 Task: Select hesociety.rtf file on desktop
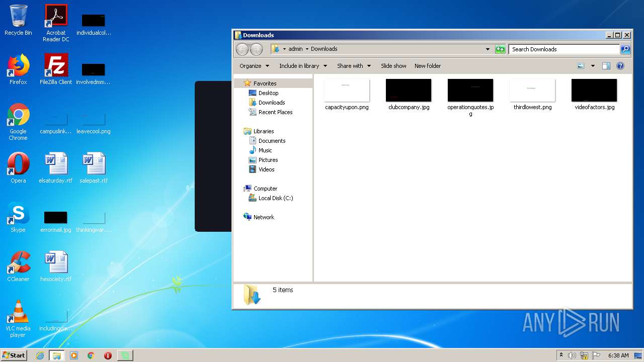56,266
